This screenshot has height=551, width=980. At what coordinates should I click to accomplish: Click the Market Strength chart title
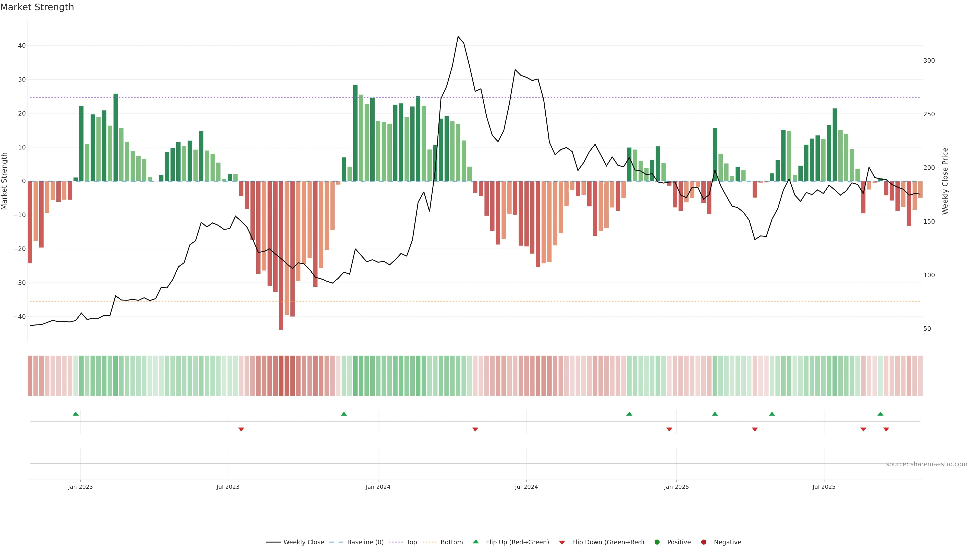[x=37, y=7]
